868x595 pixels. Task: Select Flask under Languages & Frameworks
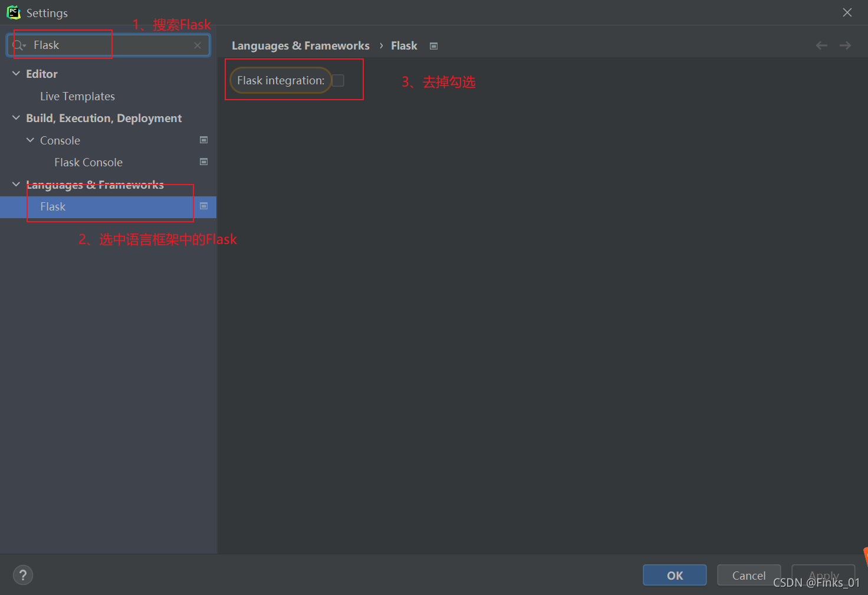click(108, 207)
